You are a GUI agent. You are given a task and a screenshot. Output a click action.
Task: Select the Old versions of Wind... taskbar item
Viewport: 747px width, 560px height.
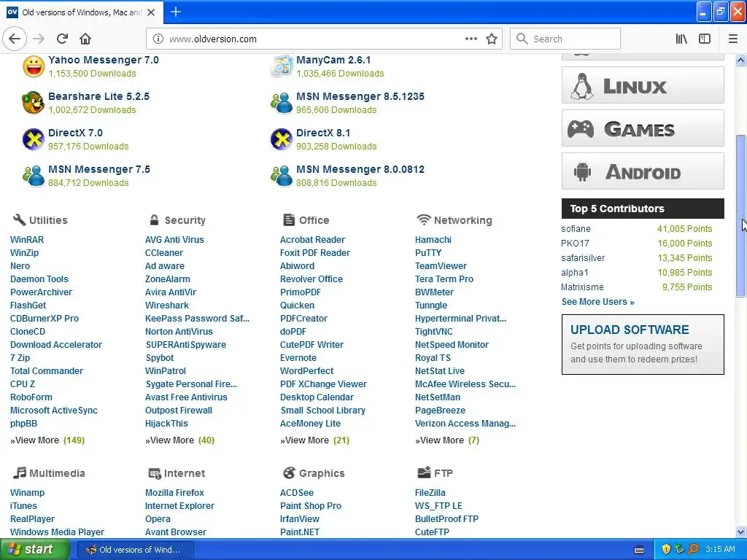coord(136,550)
